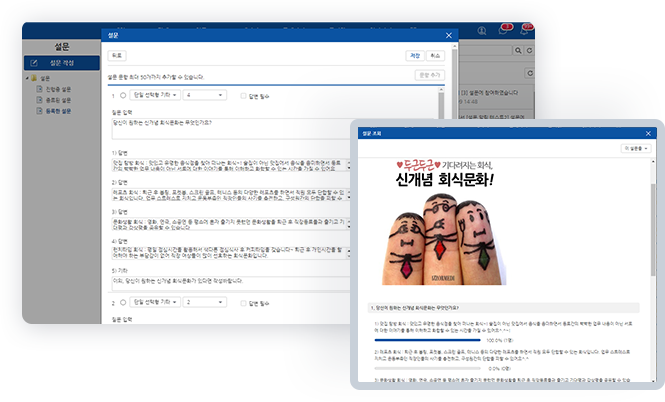Viewport: 665px width, 402px height.
Task: Click the 4) 답변 answer text field
Action: (231, 253)
